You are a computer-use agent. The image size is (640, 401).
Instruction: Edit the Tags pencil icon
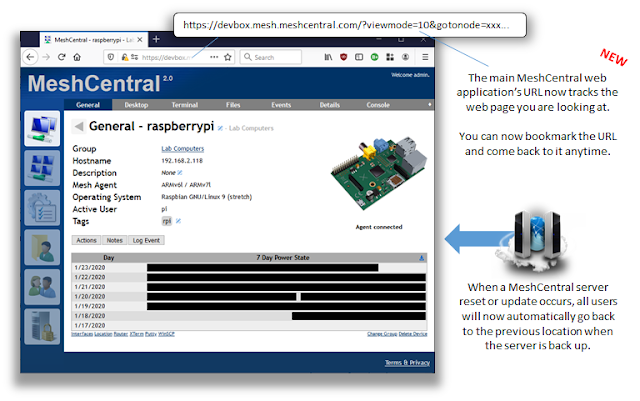(178, 221)
